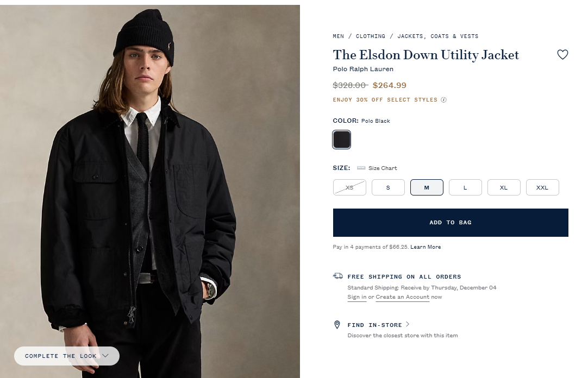Open the Learn More payment link
This screenshot has height=378, width=588.
tap(426, 247)
